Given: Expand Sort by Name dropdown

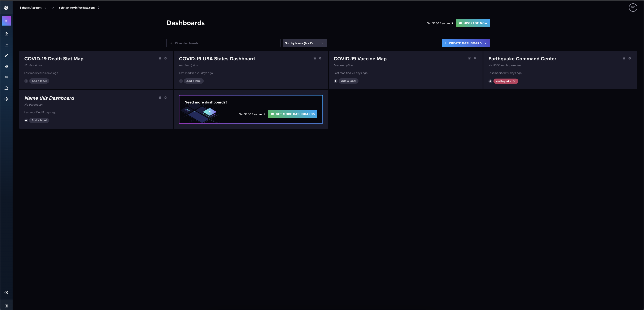Looking at the screenshot, I should click(x=304, y=43).
